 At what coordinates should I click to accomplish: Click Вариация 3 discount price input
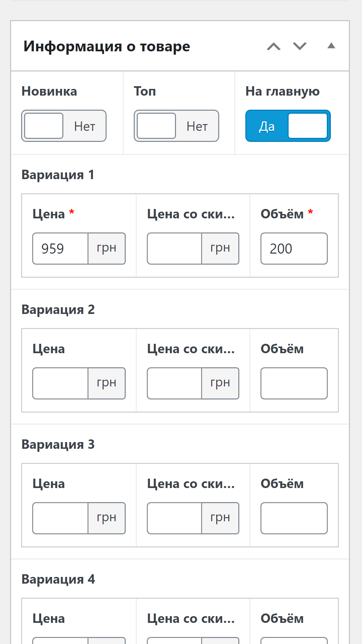tap(174, 518)
